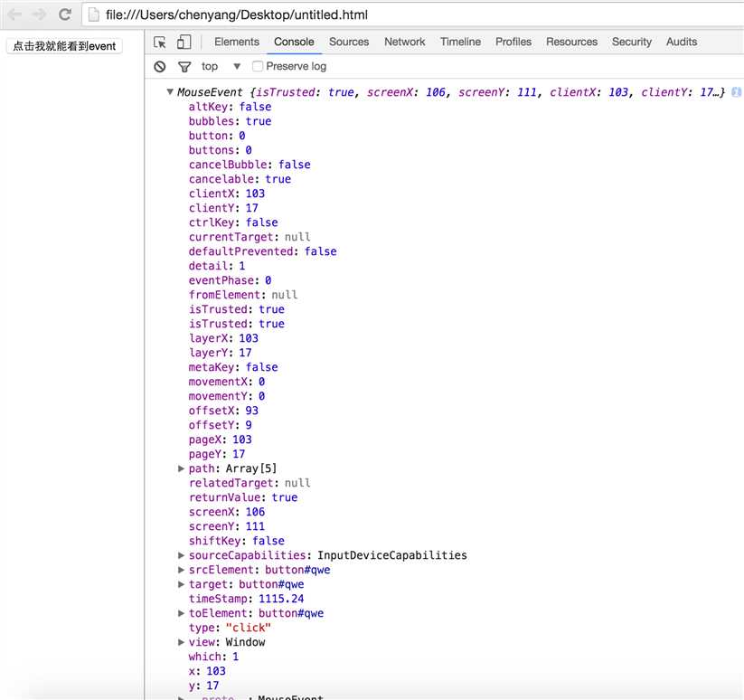Click the browser forward arrow

coord(40,14)
